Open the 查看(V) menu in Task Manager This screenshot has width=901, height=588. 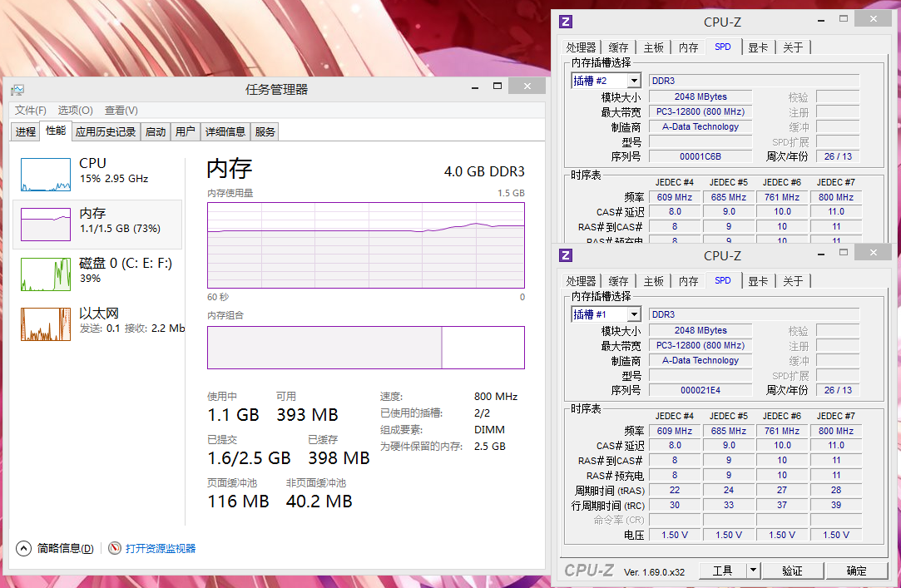click(x=121, y=111)
